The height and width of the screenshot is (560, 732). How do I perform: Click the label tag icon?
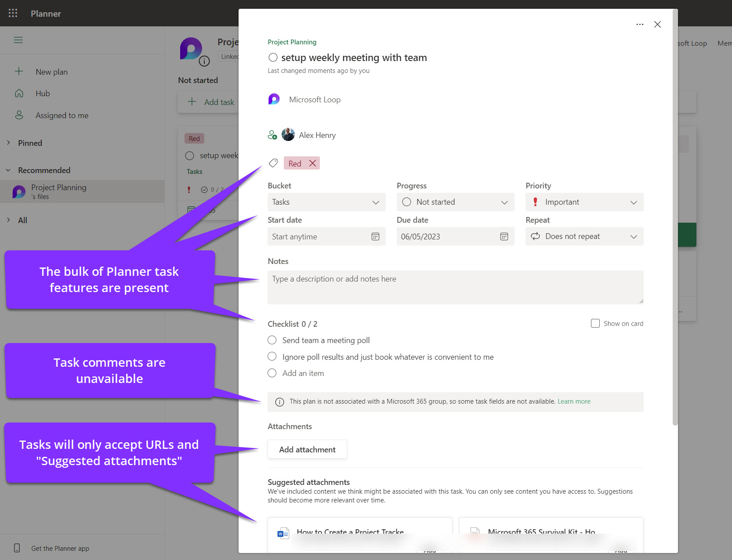point(273,163)
